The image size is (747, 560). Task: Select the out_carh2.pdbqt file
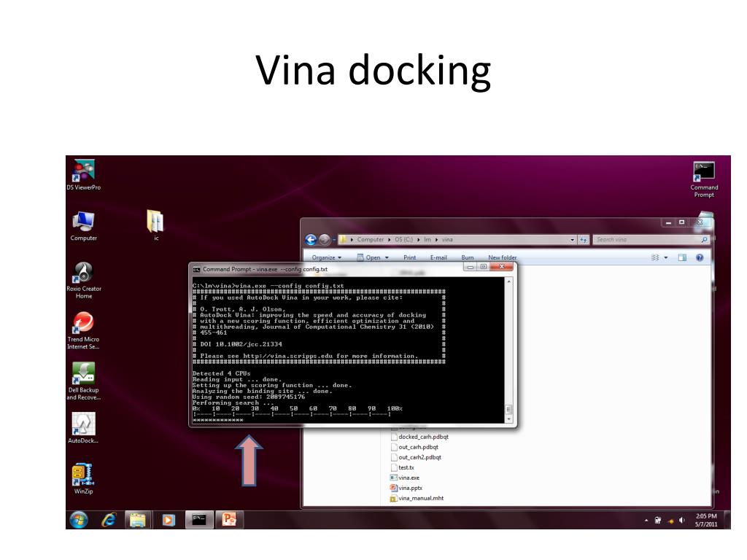(416, 457)
